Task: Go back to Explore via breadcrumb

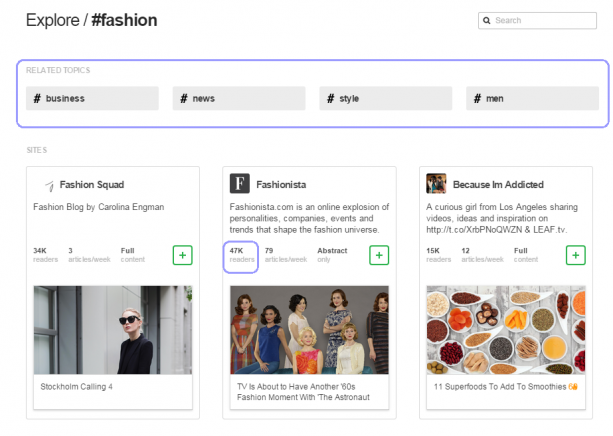Action: 52,20
